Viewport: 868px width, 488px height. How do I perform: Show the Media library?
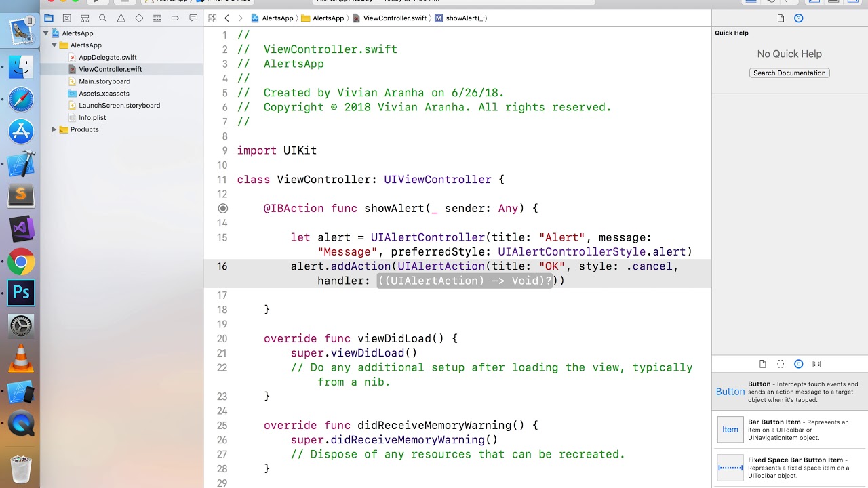click(x=816, y=364)
